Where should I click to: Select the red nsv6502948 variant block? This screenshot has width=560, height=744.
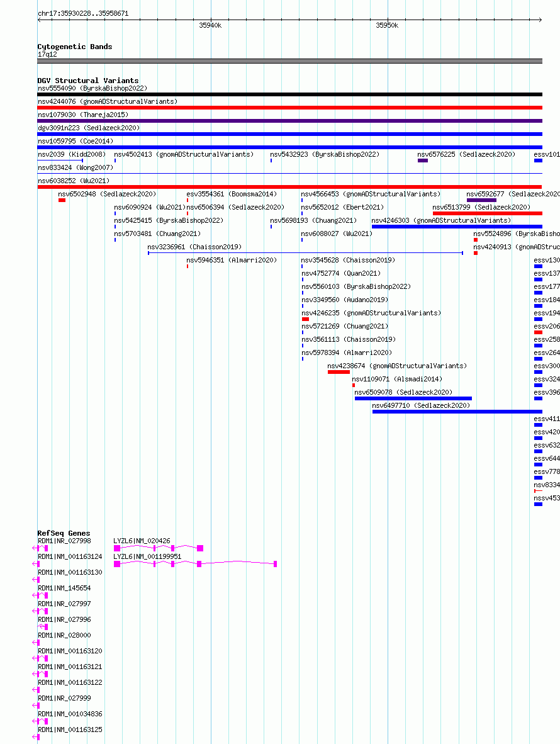(62, 200)
